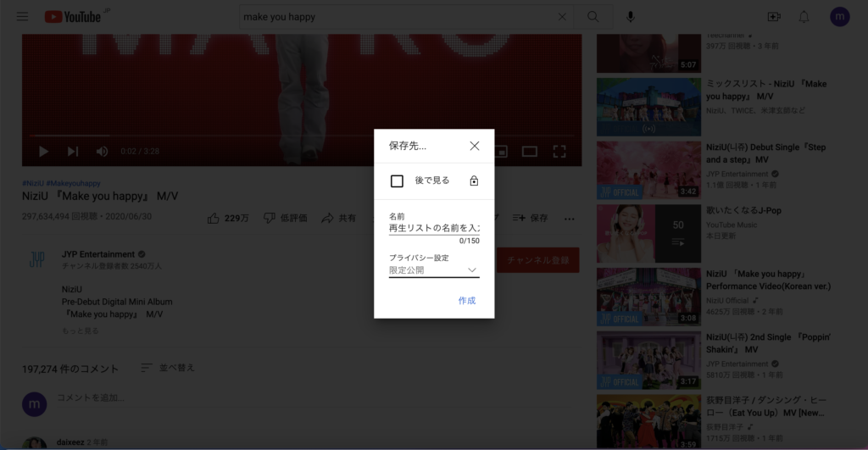
Task: Close the 保存先 dialog with X
Action: (475, 146)
